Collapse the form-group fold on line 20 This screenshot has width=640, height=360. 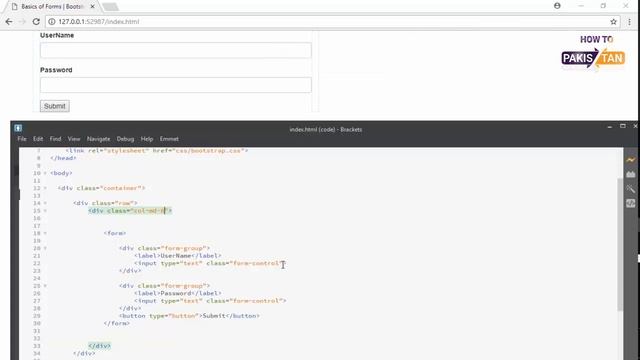(x=45, y=248)
